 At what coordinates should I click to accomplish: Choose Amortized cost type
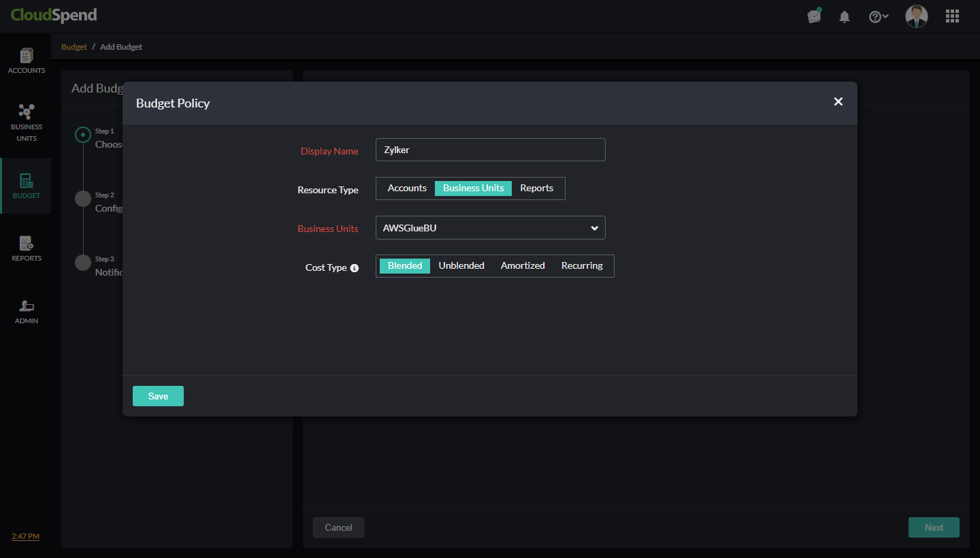coord(523,266)
